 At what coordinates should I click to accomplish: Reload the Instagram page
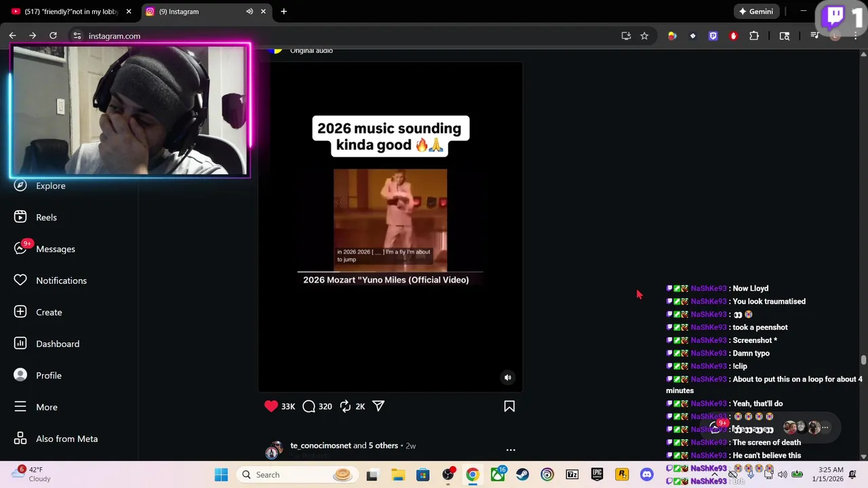pos(53,36)
